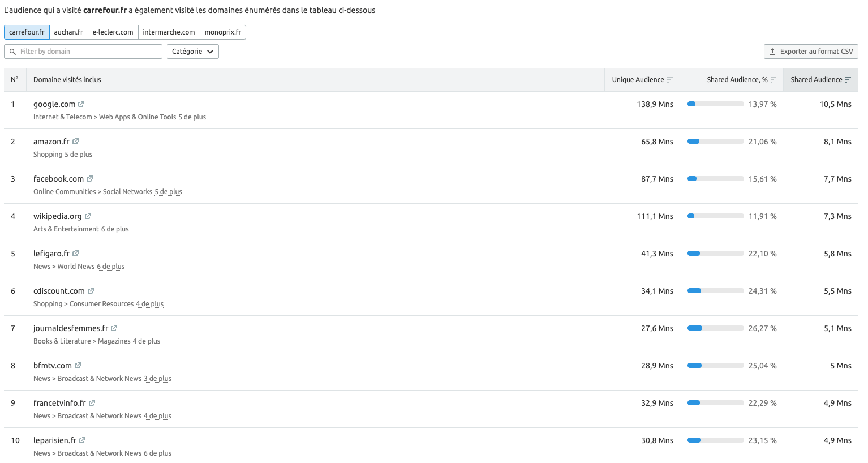
Task: Open leparisien.fr external link icon
Action: click(82, 440)
